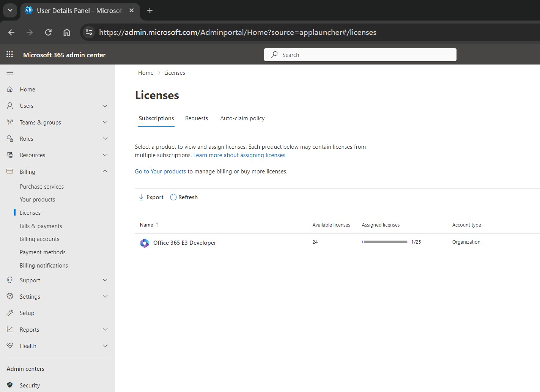The height and width of the screenshot is (392, 540).
Task: Collapse the navigation menu hamburger icon
Action: click(10, 73)
